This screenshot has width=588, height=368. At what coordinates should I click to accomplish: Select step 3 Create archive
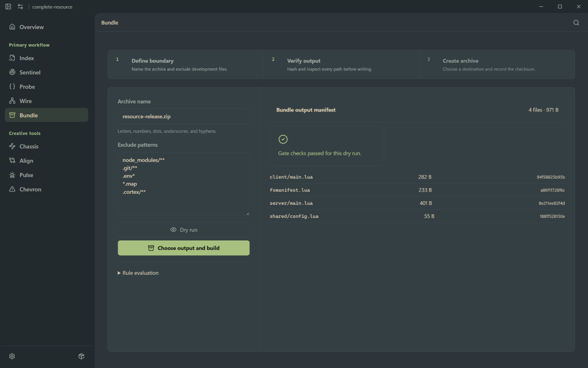point(497,65)
